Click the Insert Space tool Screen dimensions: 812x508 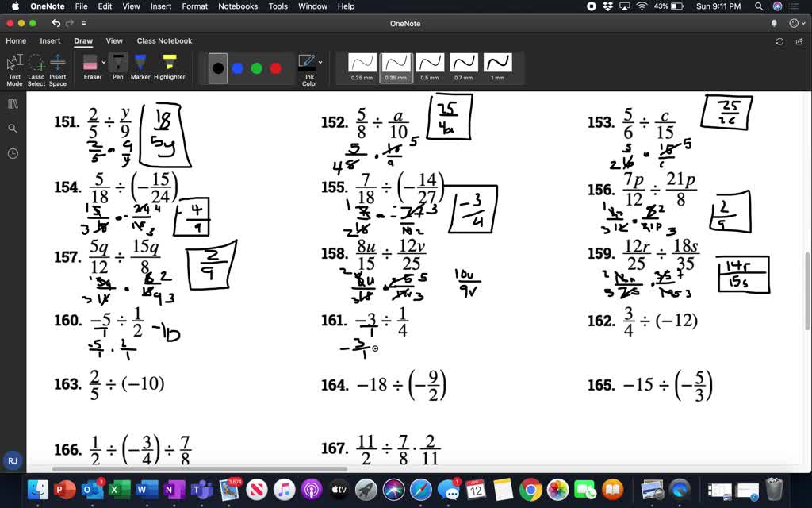tap(57, 63)
